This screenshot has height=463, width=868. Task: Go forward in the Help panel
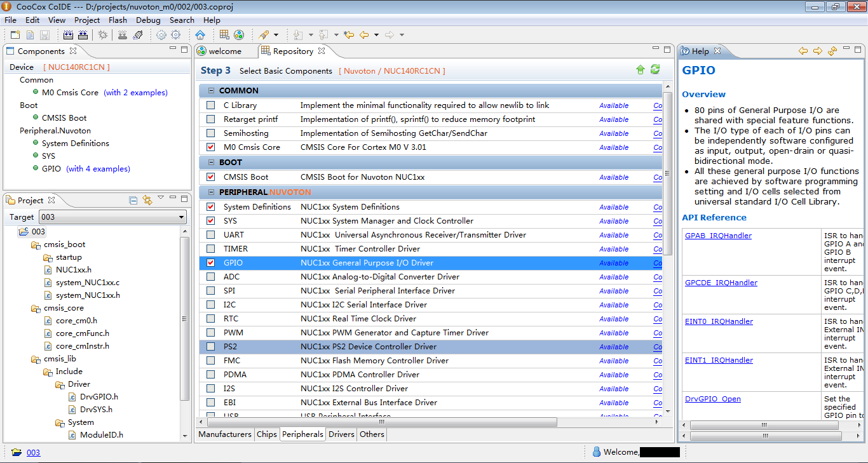(818, 51)
